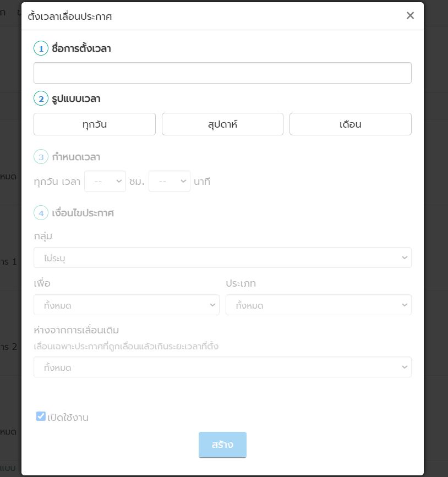This screenshot has height=477, width=448.
Task: Click the step 2 circle icon
Action: tap(41, 99)
